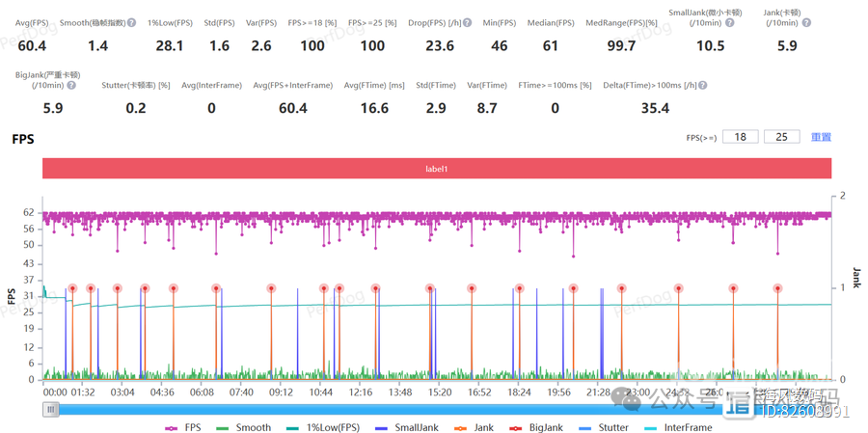868x433 pixels.
Task: Click the Avg(InterFrame) label
Action: pos(211,85)
